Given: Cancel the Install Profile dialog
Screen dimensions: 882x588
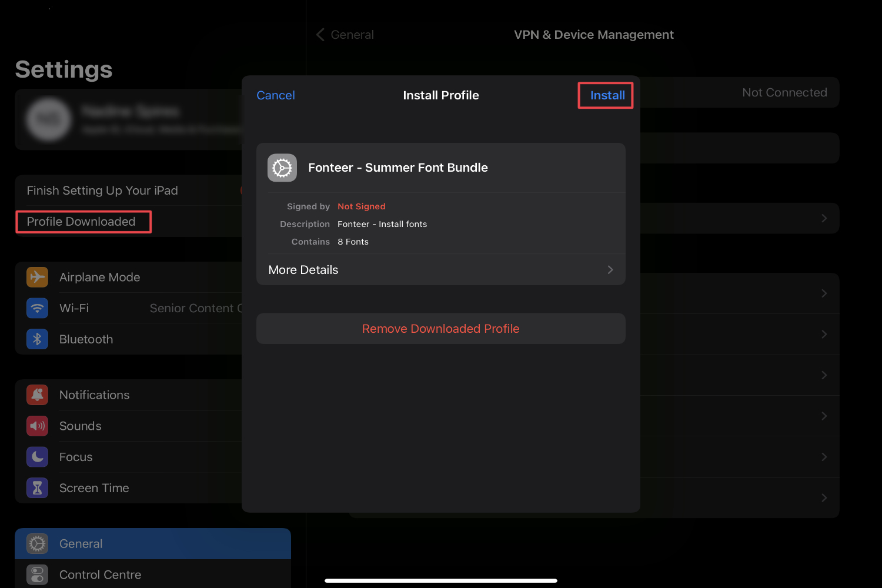Looking at the screenshot, I should 276,95.
